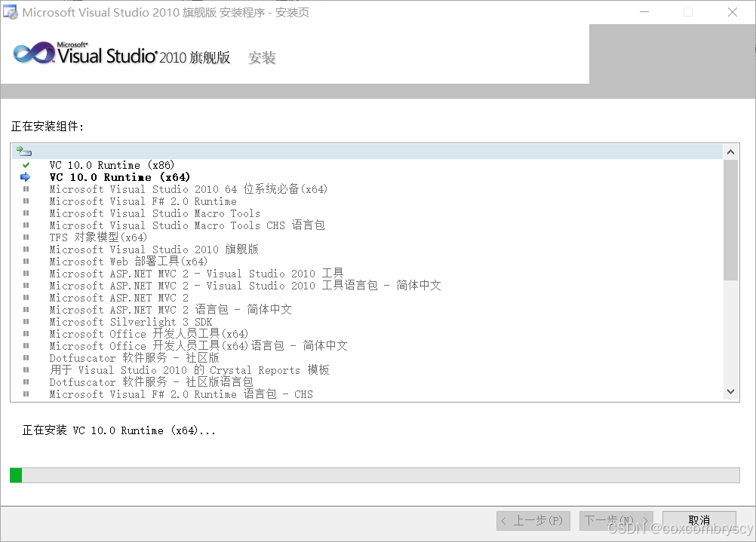Image resolution: width=756 pixels, height=542 pixels.
Task: Select Microsoft Web 部署工具(x64) row
Action: click(128, 262)
